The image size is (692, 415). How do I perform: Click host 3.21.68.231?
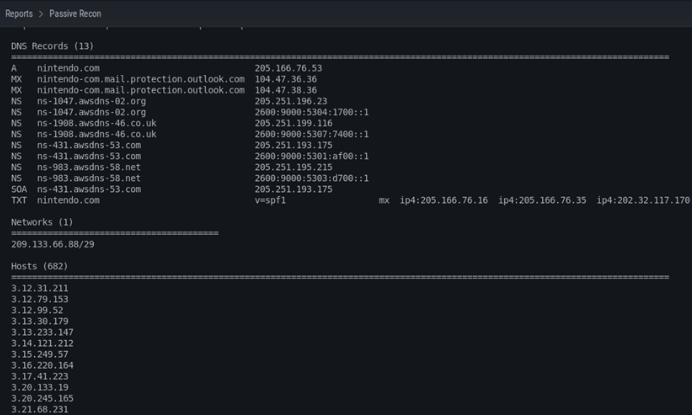[x=40, y=410]
